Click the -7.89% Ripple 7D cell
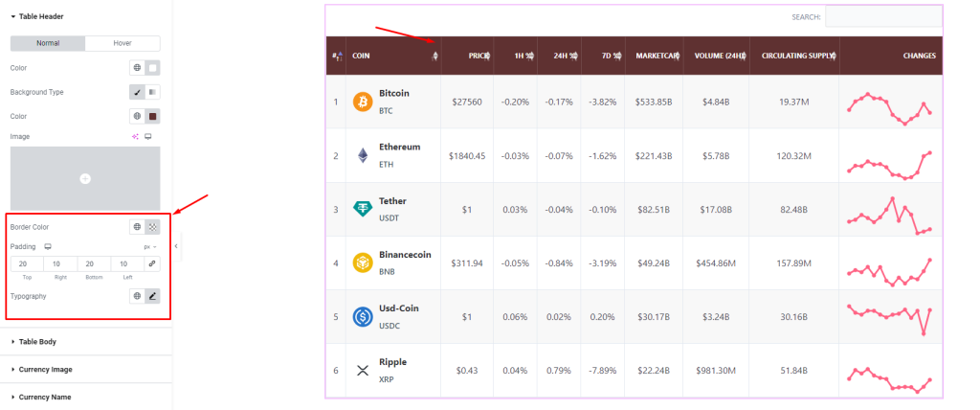The height and width of the screenshot is (410, 980). [x=603, y=371]
